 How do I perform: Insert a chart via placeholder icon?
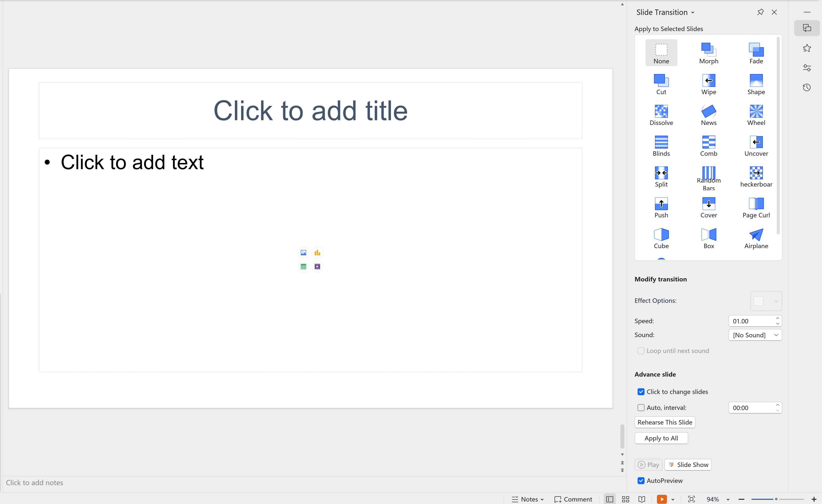pyautogui.click(x=317, y=253)
